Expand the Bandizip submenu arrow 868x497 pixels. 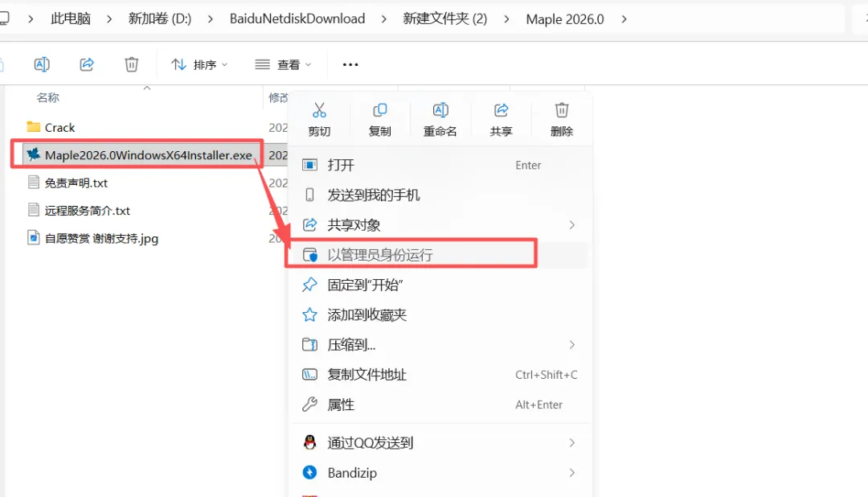pos(572,472)
